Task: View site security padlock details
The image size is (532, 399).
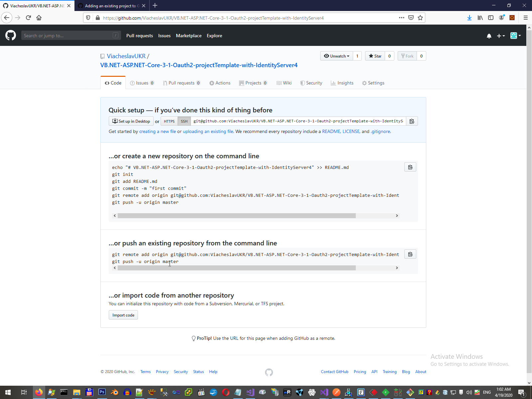Action: click(98, 18)
